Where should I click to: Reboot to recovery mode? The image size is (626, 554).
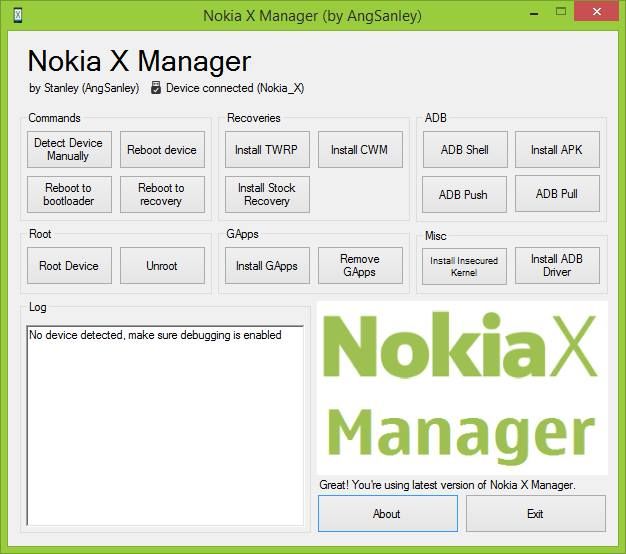tap(162, 194)
